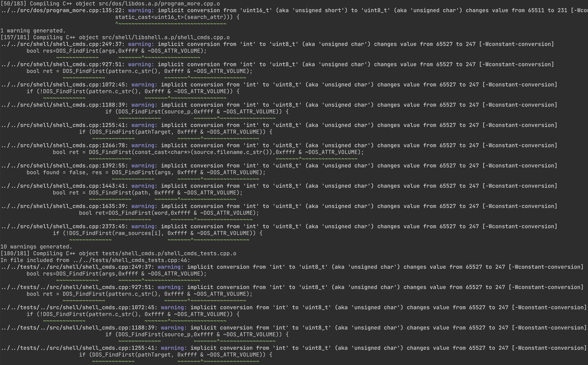588x365 pixels.
Task: Select the '[180/181] Compiling C++ object' line
Action: [118, 254]
